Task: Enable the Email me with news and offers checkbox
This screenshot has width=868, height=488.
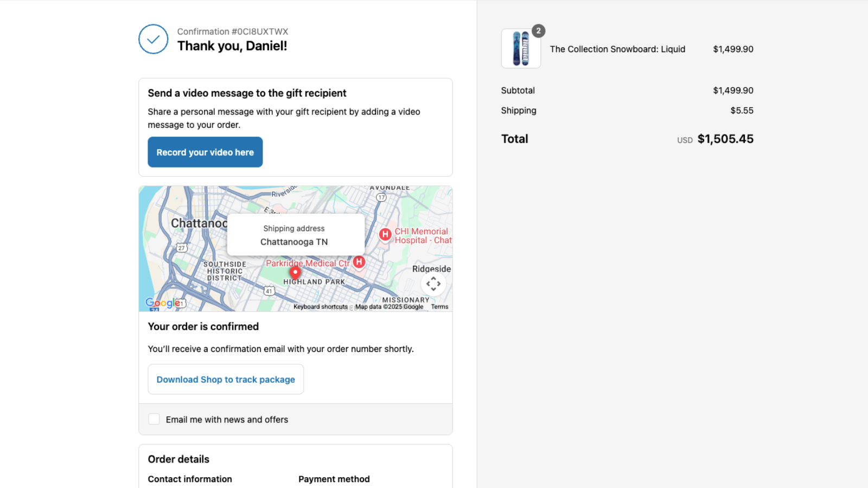Action: 154,419
